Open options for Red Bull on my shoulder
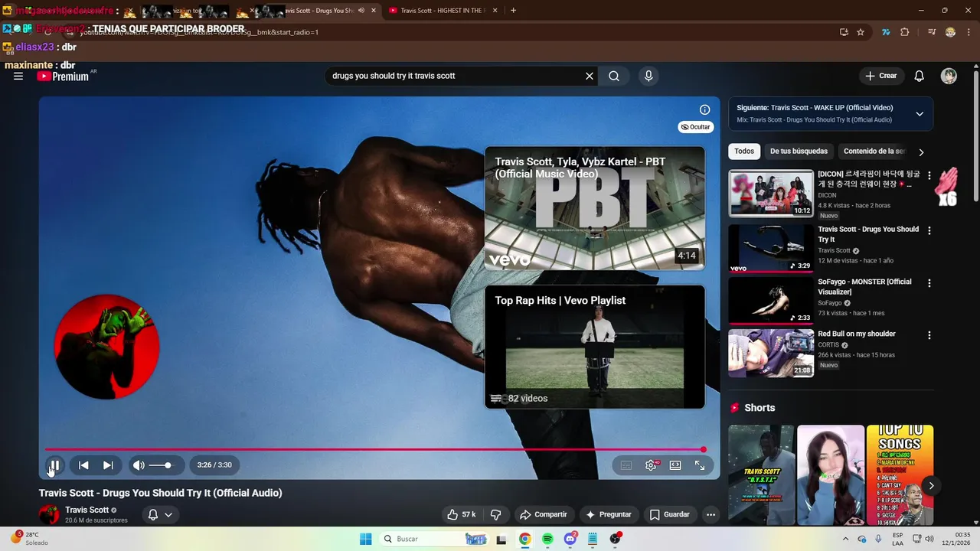Screen dimensions: 980x551 [929, 335]
